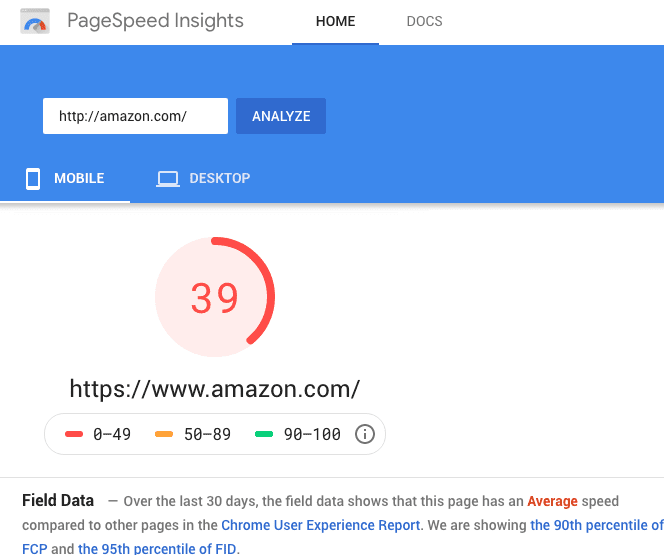The width and height of the screenshot is (664, 555).
Task: Click the Field Data heading
Action: 58,500
